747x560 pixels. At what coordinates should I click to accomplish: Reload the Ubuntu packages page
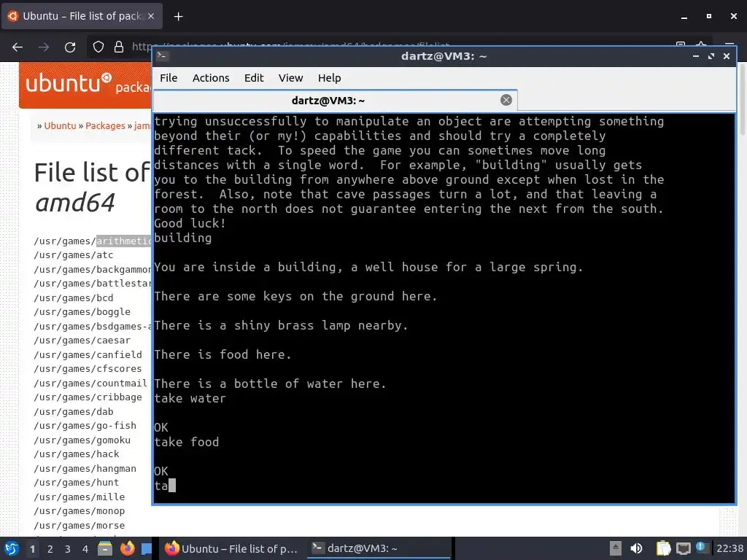70,47
